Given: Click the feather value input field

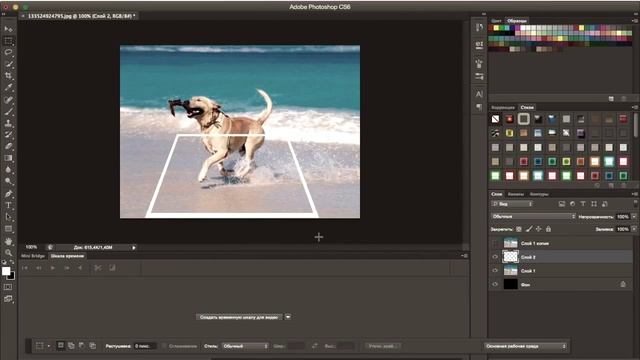Looking at the screenshot, I should pos(144,346).
